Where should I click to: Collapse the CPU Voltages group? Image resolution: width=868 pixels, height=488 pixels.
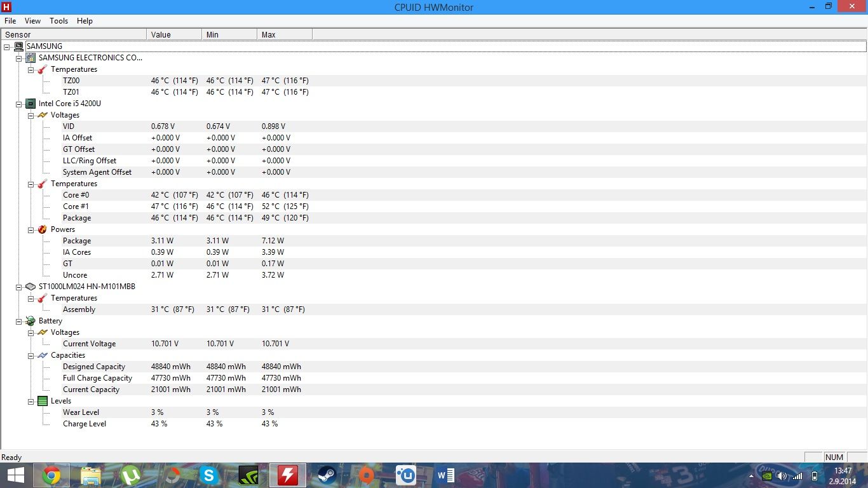[x=31, y=115]
